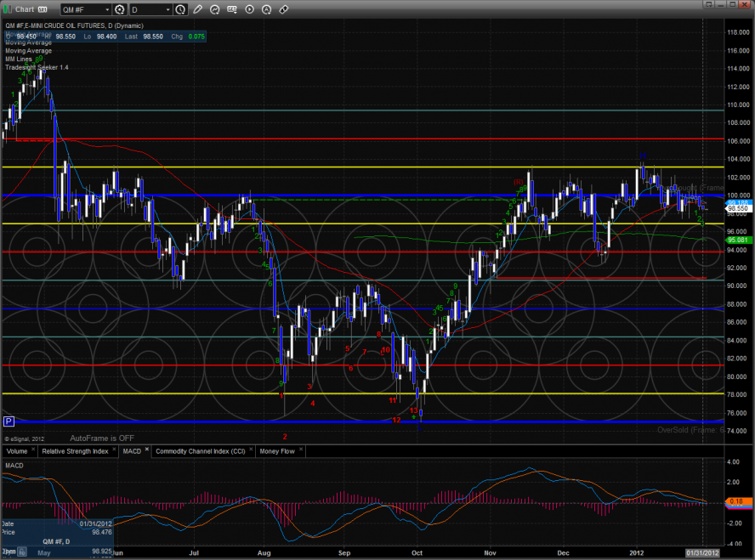Close the Volume tab

pyautogui.click(x=33, y=450)
